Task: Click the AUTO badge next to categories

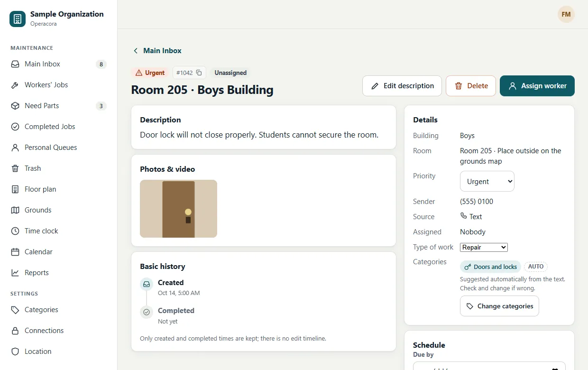Action: coord(536,267)
